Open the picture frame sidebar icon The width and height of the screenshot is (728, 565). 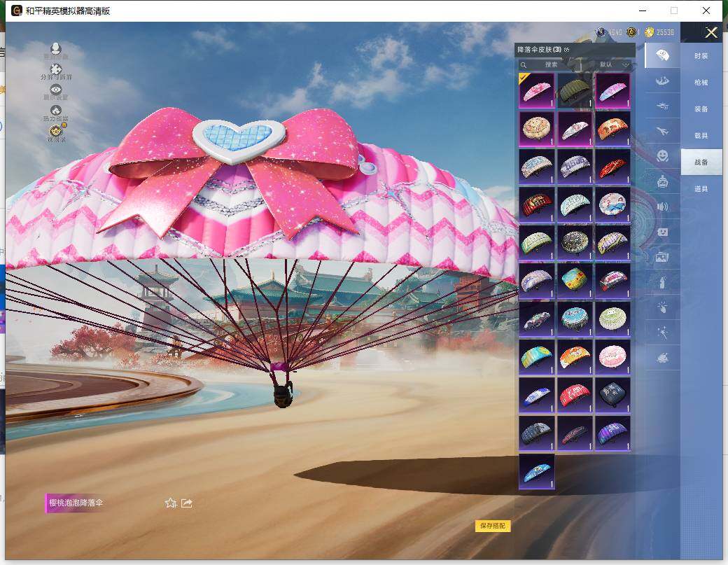[662, 257]
